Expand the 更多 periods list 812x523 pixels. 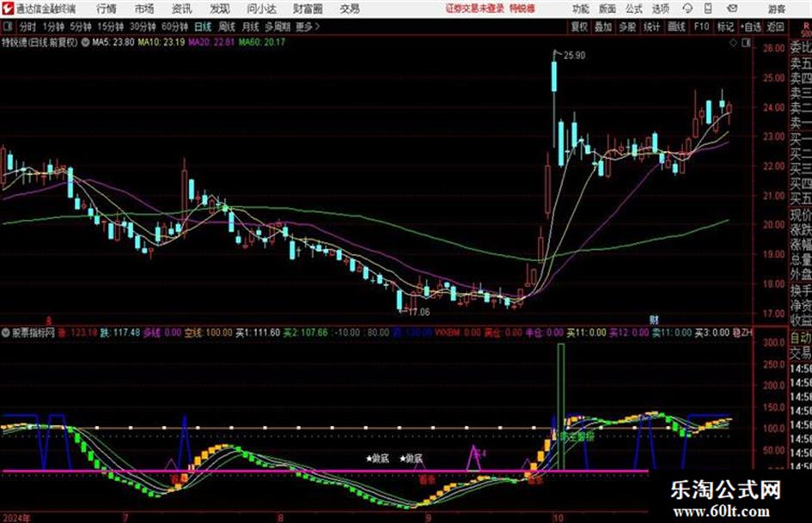coord(308,27)
